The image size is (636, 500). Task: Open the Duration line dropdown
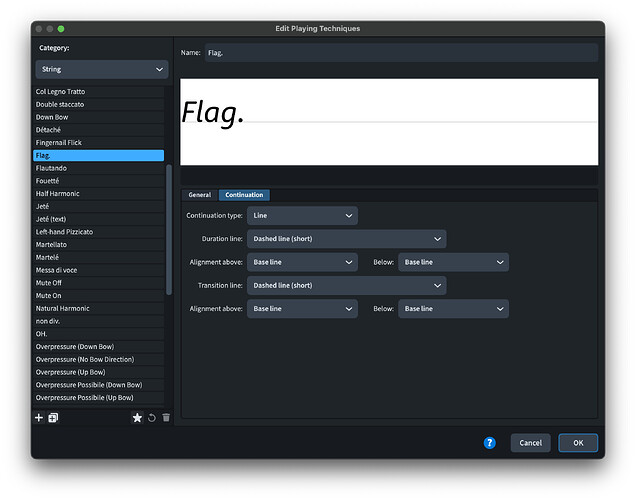(x=347, y=239)
